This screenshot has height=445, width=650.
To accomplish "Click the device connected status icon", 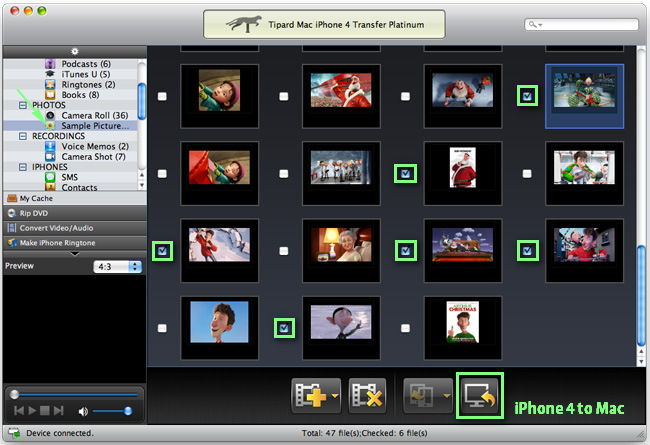I will click(x=14, y=433).
